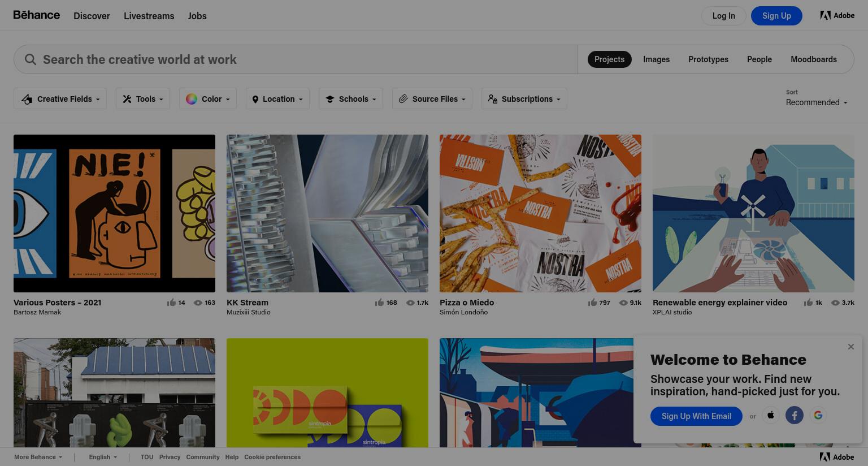Click thumbs-up icon on Various Posters – 2021
The width and height of the screenshot is (868, 466).
[x=171, y=303]
